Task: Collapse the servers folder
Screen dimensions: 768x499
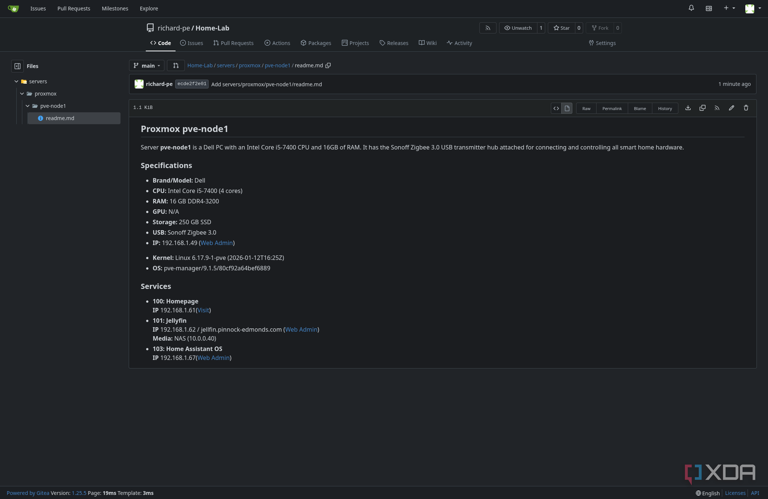Action: tap(16, 81)
